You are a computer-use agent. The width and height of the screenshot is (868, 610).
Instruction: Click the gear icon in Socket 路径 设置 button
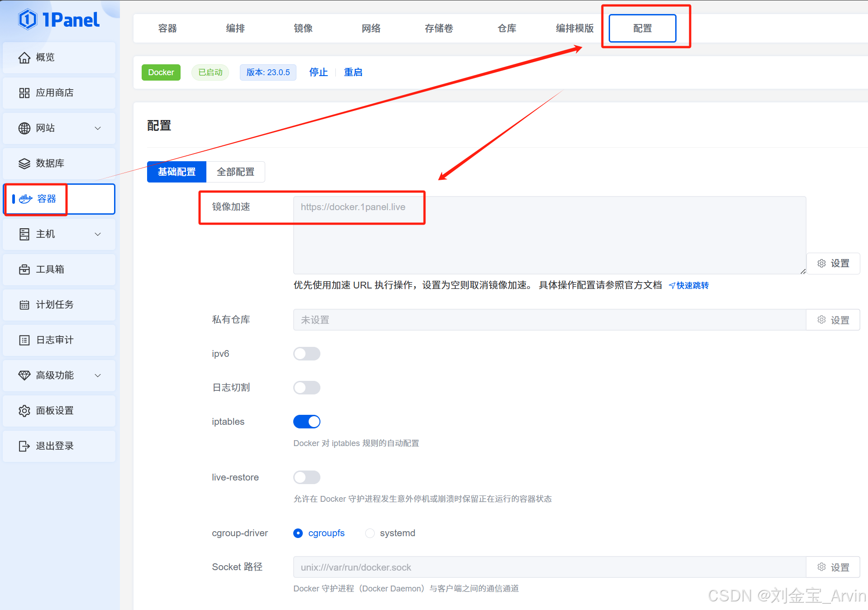click(x=822, y=567)
